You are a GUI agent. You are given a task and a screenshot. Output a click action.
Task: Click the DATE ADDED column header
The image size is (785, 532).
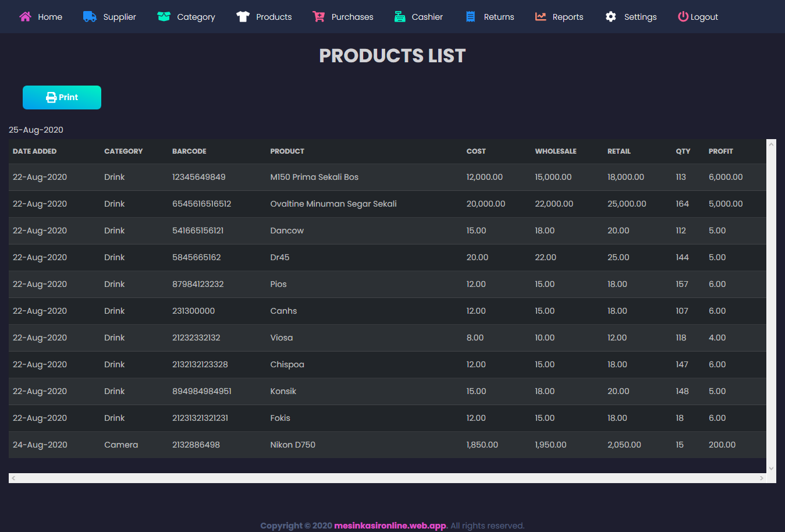(35, 151)
